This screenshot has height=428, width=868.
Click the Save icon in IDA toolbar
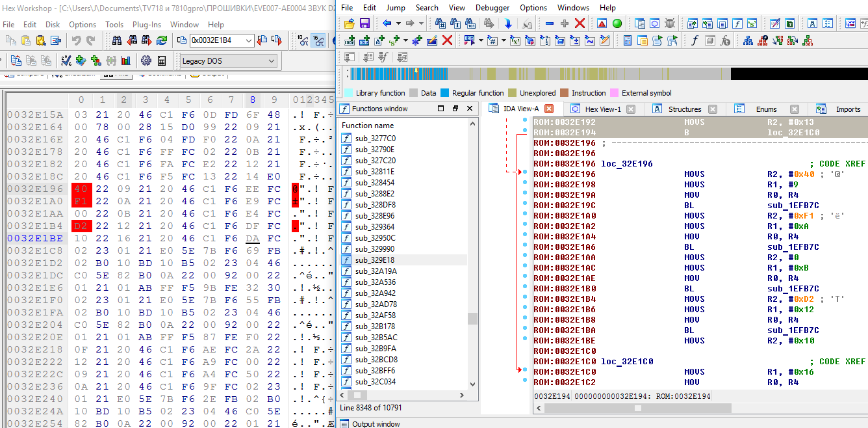[364, 23]
